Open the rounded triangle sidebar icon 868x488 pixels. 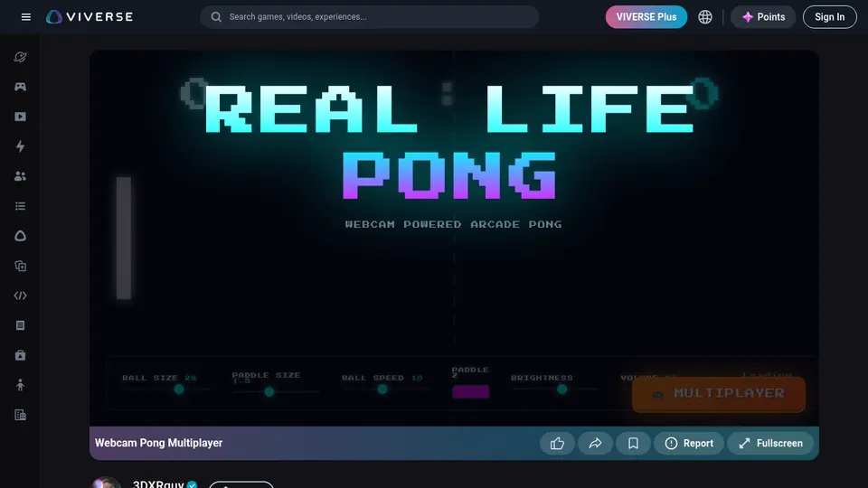tap(20, 236)
